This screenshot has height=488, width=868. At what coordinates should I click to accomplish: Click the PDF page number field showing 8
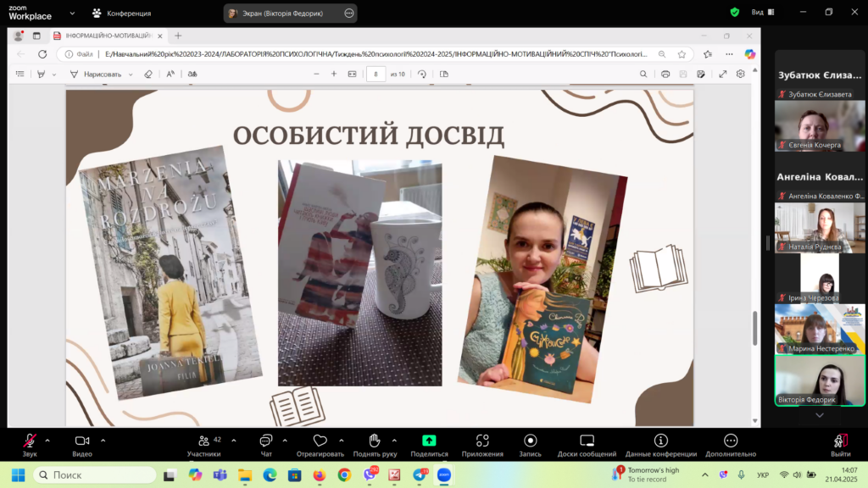coord(376,74)
